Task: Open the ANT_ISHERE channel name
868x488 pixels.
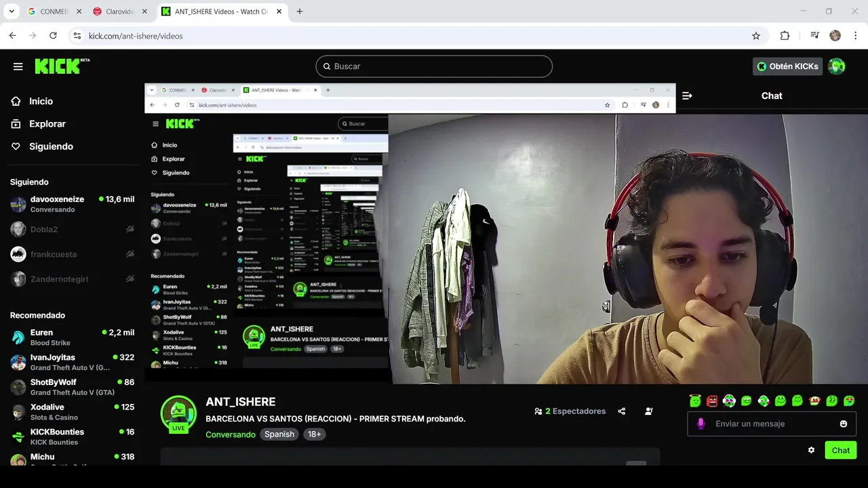Action: 241,402
